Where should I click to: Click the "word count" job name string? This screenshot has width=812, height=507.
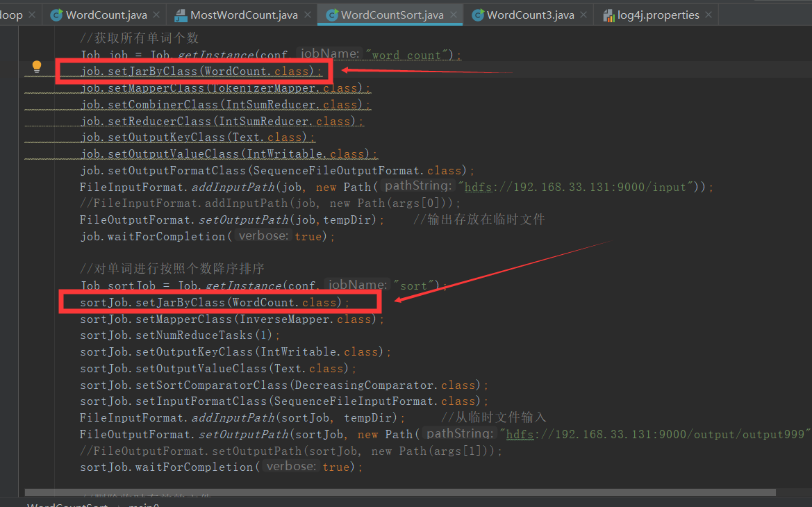407,55
